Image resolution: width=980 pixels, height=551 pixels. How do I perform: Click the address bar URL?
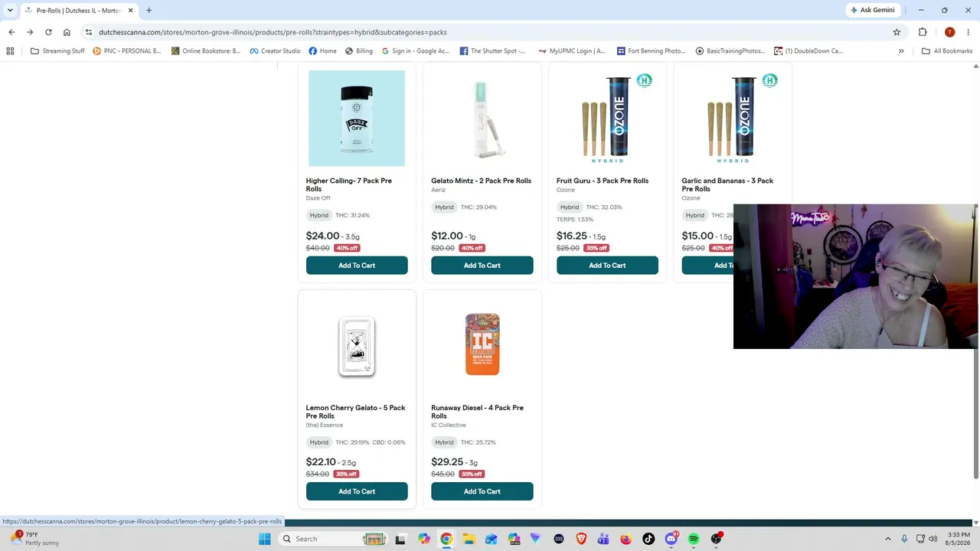[x=273, y=32]
